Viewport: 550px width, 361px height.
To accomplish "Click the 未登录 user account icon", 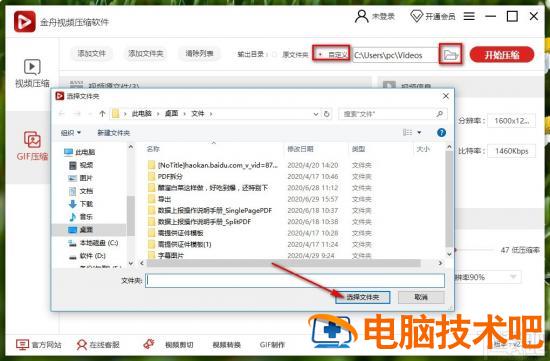I will point(362,16).
